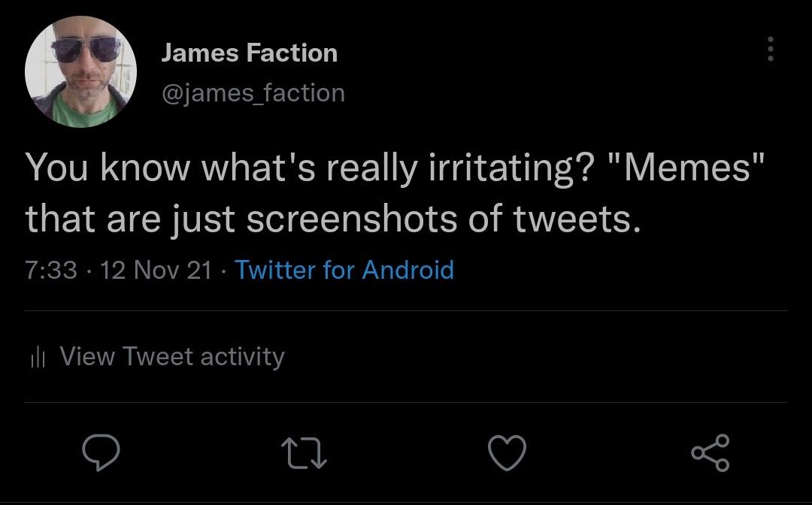
Task: Select the tweet text about irritating memes
Action: [x=391, y=192]
